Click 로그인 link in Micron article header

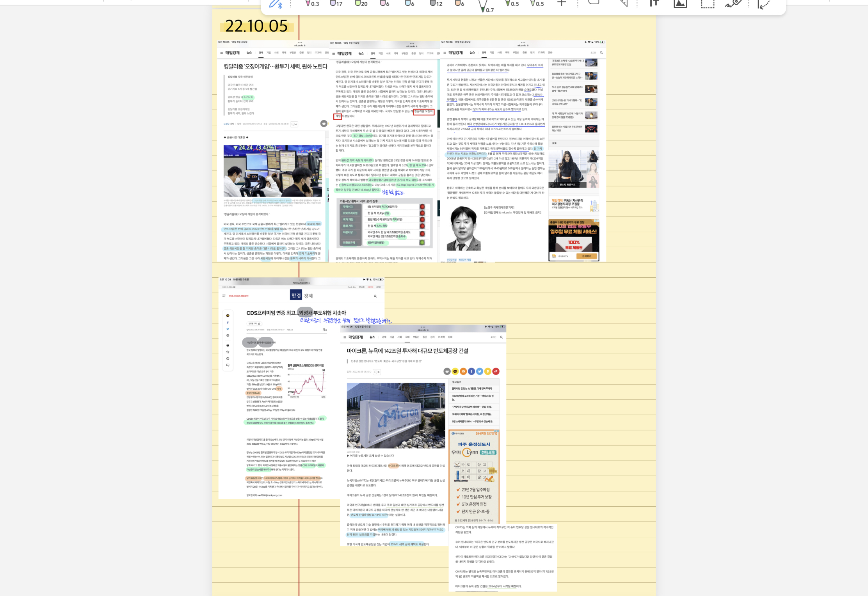tap(493, 337)
